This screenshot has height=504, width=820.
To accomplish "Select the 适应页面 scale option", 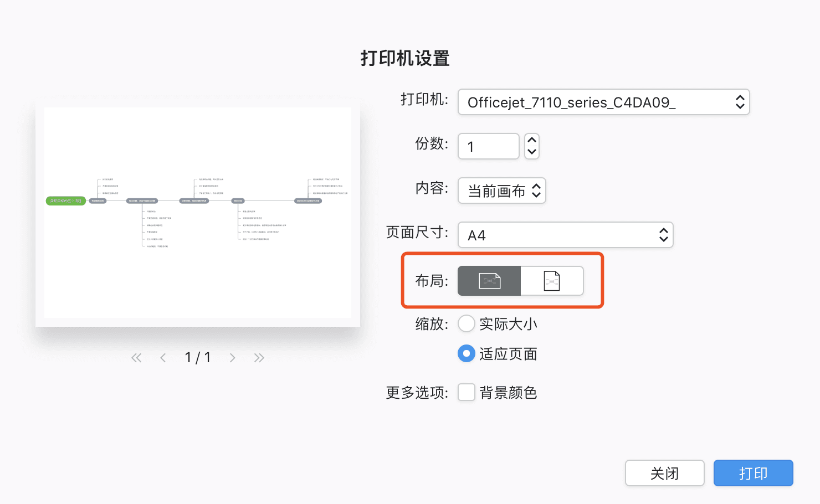I will [467, 353].
